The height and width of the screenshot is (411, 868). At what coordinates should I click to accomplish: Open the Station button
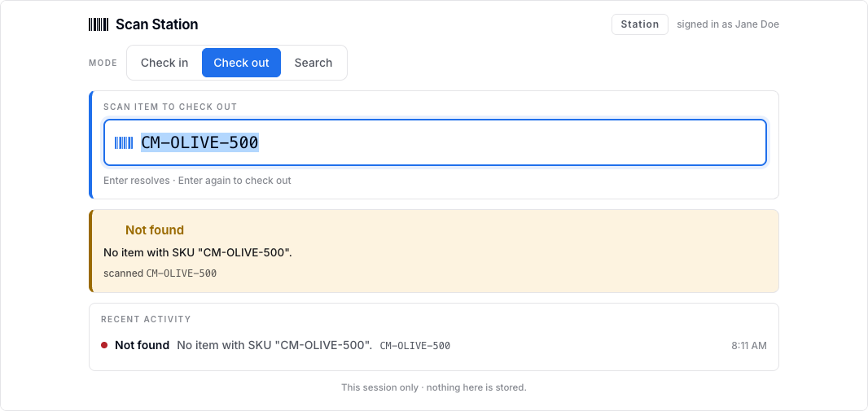[x=640, y=24]
